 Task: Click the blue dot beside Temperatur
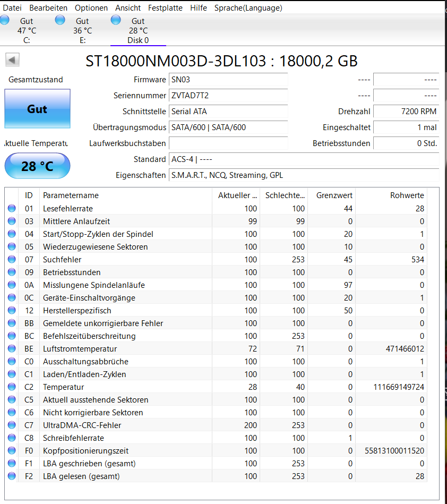12,387
